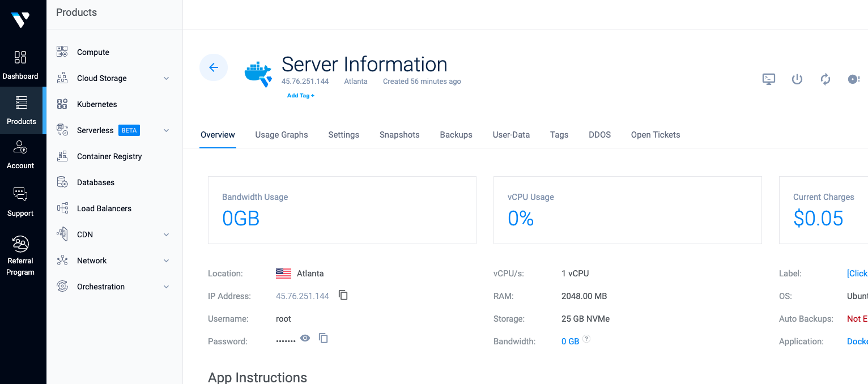868x384 pixels.
Task: Switch to the Snapshots tab
Action: (399, 135)
